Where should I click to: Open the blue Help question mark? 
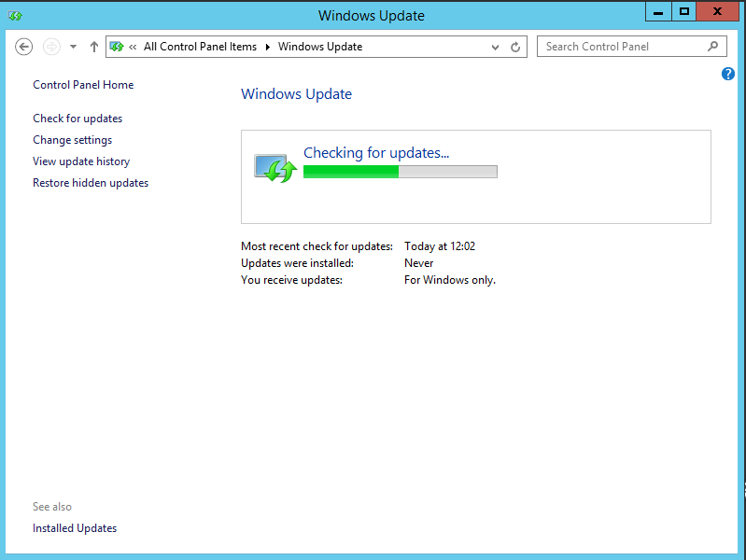[x=728, y=74]
